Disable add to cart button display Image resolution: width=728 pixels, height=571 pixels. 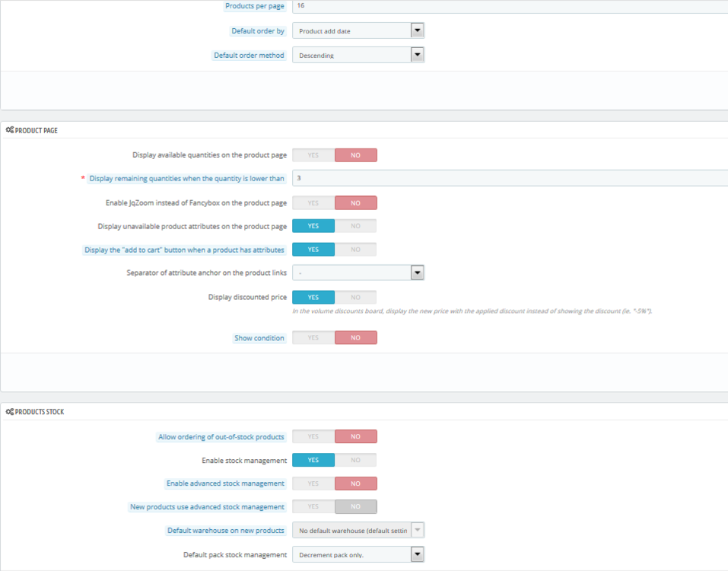355,250
